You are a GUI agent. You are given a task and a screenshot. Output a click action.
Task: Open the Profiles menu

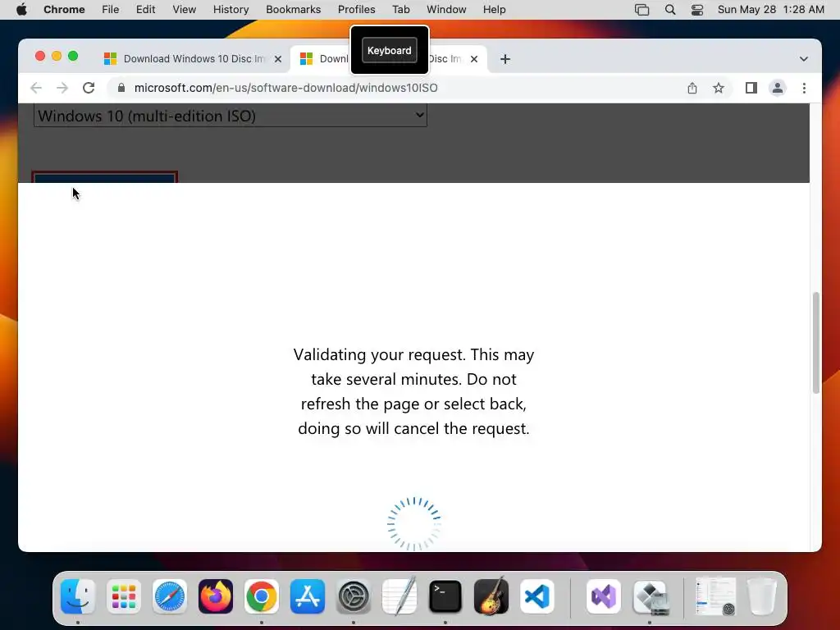(x=356, y=10)
